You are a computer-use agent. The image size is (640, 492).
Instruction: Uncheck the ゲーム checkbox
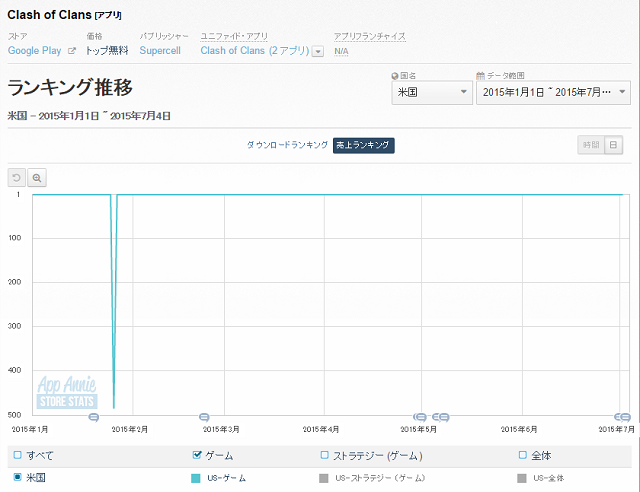click(x=197, y=455)
